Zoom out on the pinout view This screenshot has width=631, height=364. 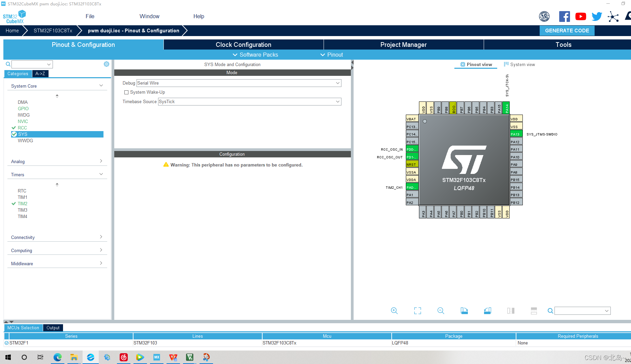pyautogui.click(x=441, y=310)
